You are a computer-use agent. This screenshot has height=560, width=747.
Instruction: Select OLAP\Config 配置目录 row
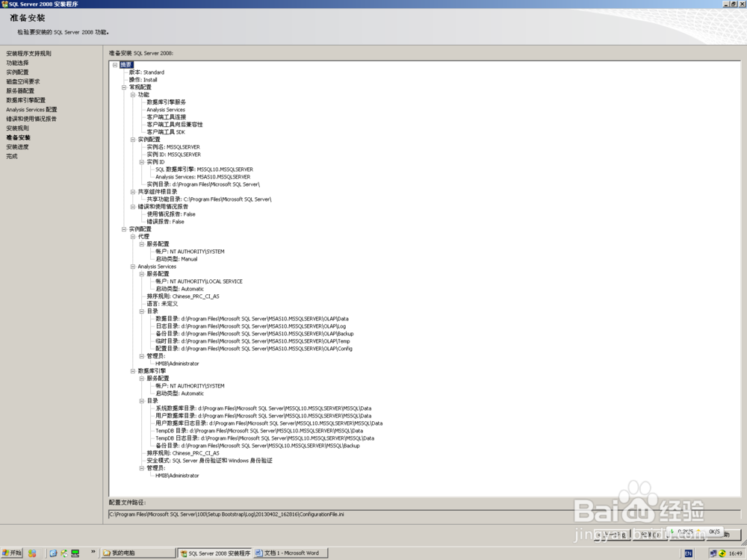[254, 349]
